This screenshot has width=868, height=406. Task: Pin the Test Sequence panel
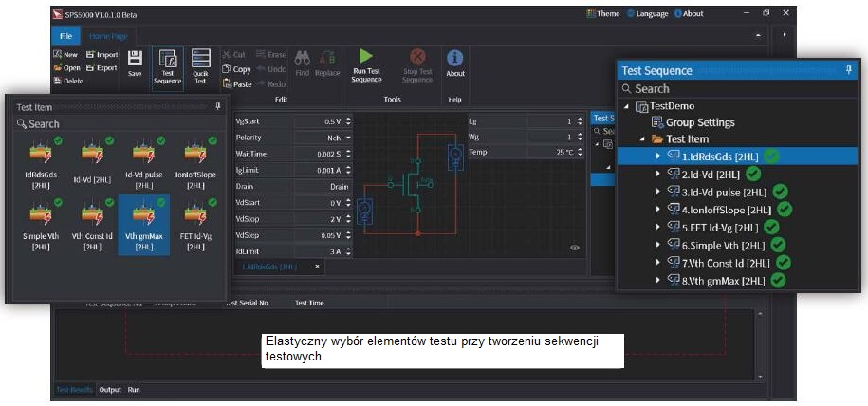click(849, 70)
